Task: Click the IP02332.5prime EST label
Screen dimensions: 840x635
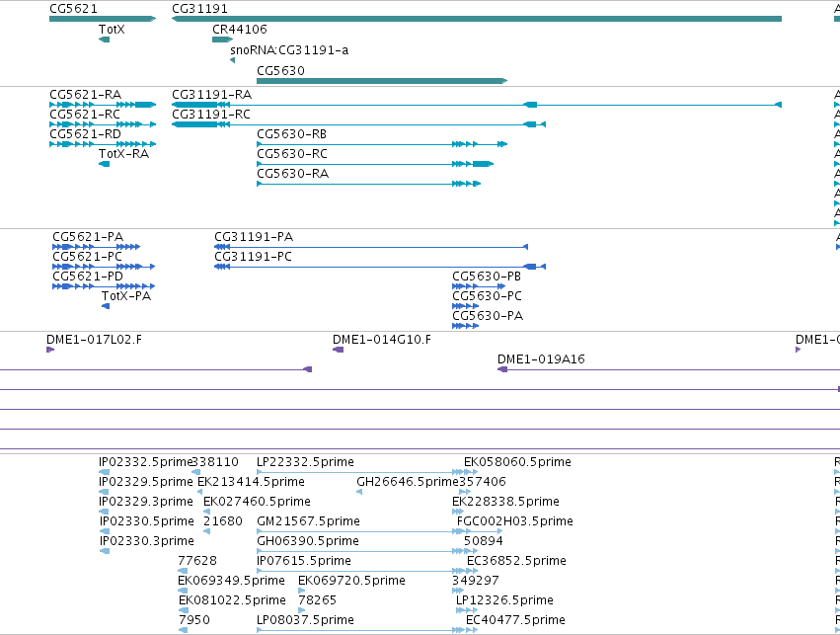Action: 146,462
